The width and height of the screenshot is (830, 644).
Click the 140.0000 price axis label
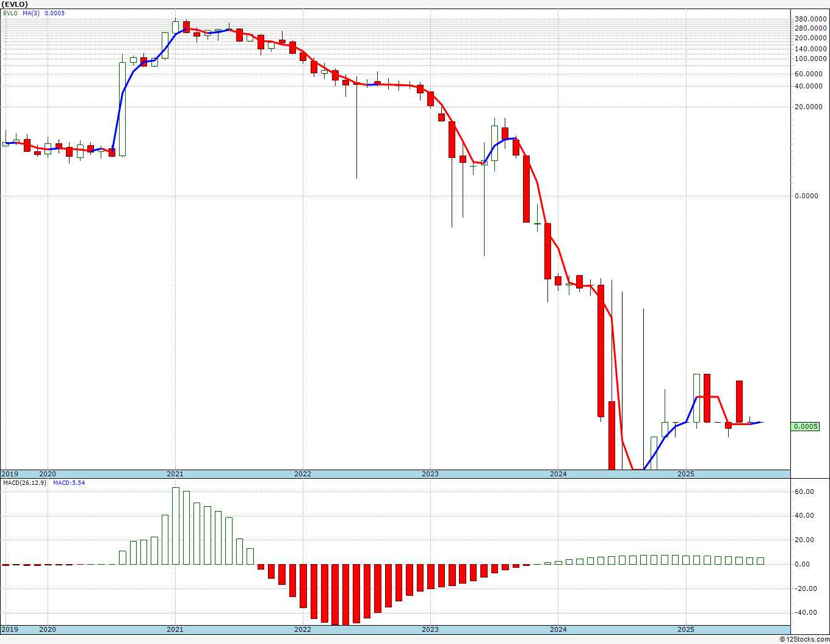tap(811, 48)
